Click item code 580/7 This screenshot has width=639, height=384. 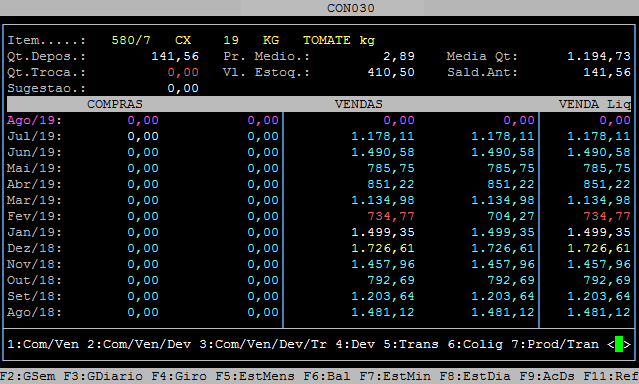(x=131, y=40)
